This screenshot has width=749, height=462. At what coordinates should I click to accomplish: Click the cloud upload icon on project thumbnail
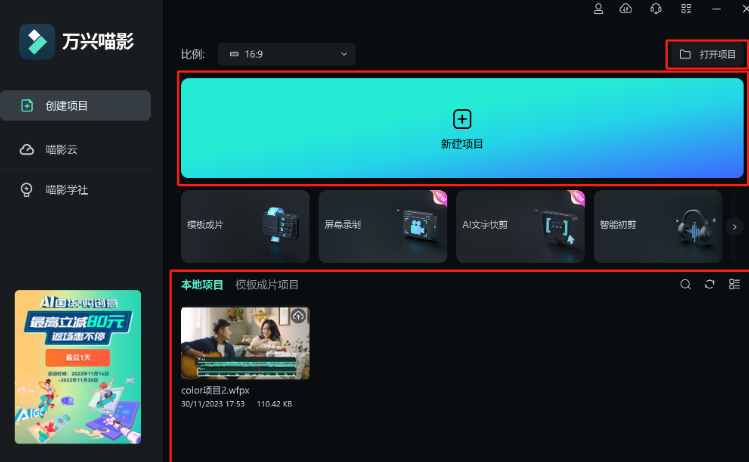[298, 316]
